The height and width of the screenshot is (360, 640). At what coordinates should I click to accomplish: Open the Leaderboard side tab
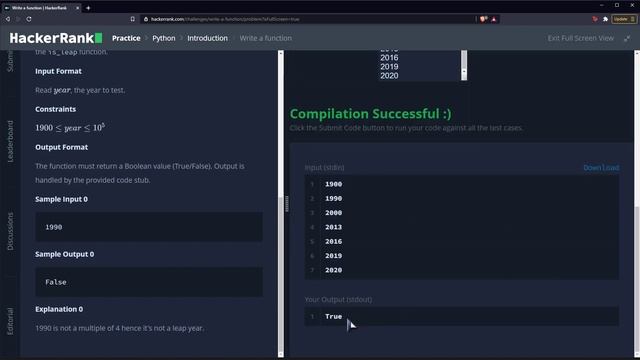pos(10,141)
